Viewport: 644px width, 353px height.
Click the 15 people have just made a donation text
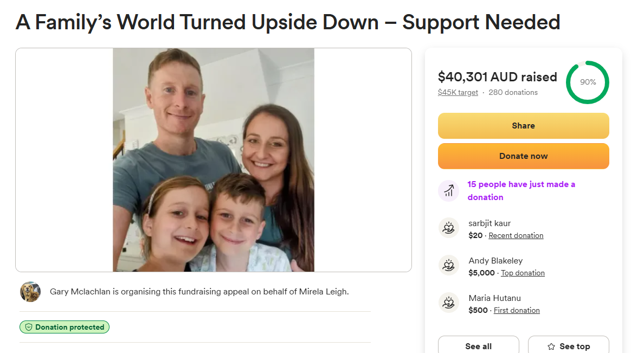(521, 191)
